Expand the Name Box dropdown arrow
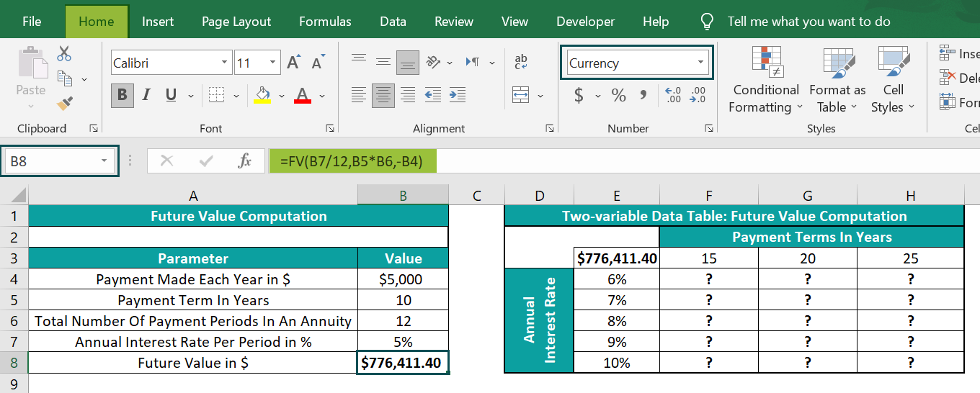Viewport: 980px width, 393px height. coord(104,161)
